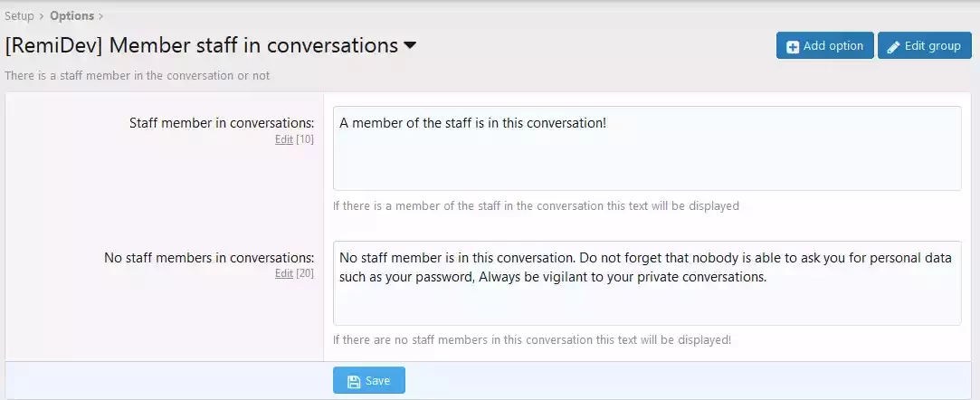Click the chevron after Setup breadcrumb
This screenshot has height=400, width=980.
click(x=42, y=16)
